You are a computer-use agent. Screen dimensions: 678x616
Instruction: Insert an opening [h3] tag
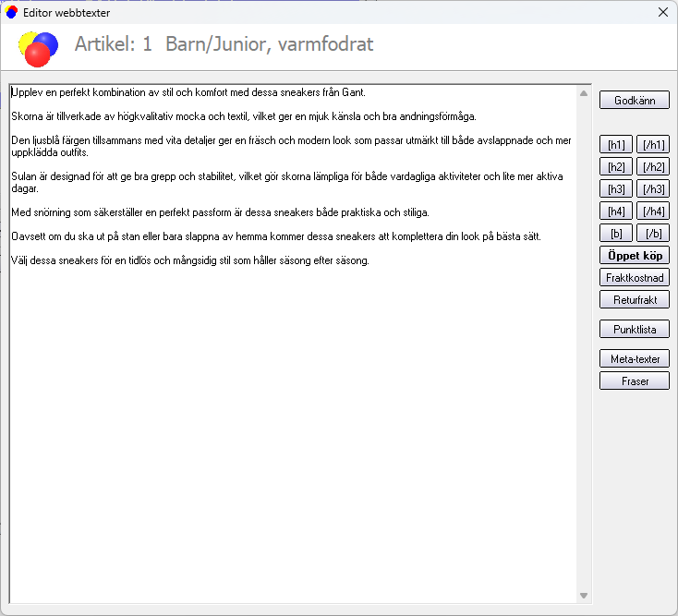click(x=616, y=189)
